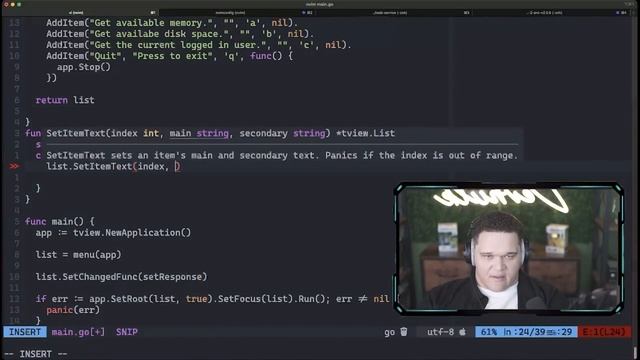The height and width of the screenshot is (360, 640).
Task: Click the line 'if err := app.SetRoot(list, true)'
Action: 212,298
